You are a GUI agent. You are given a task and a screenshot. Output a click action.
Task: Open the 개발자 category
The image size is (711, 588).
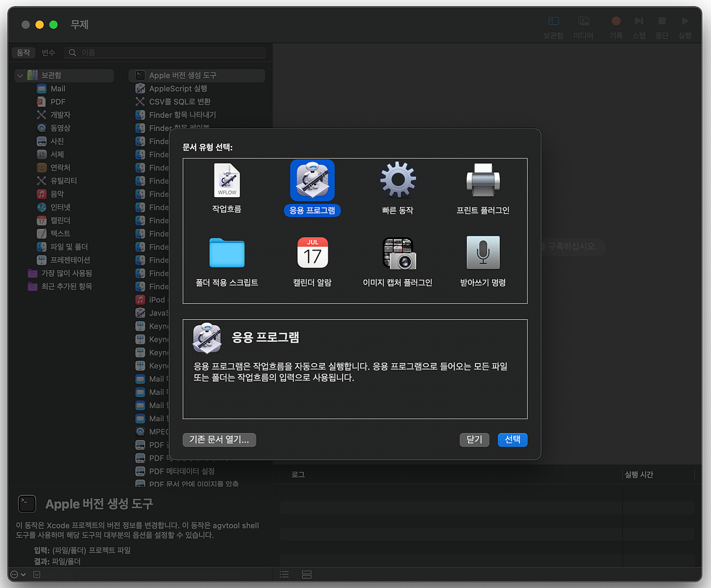(x=60, y=114)
